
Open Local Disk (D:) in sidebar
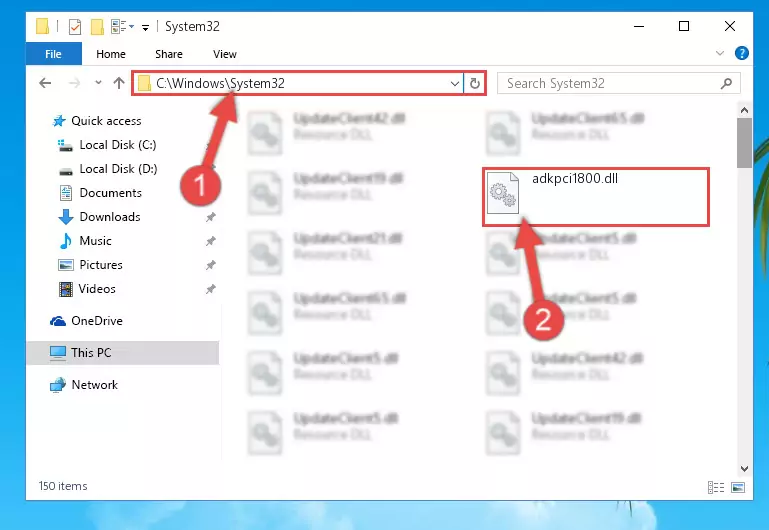coord(118,169)
